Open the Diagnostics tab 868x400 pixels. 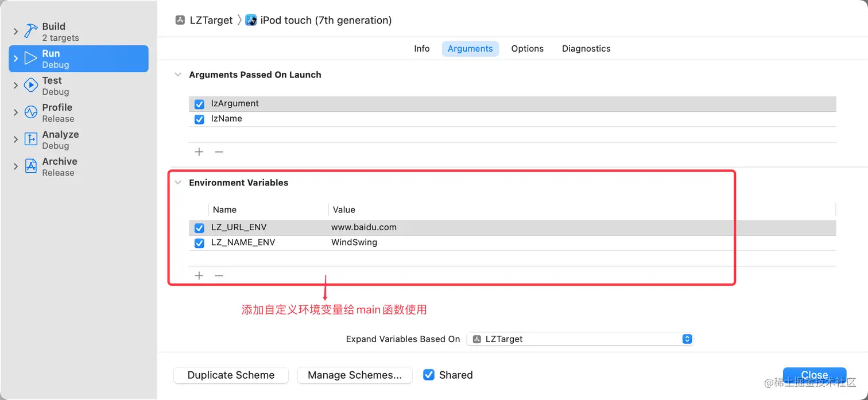coord(586,49)
